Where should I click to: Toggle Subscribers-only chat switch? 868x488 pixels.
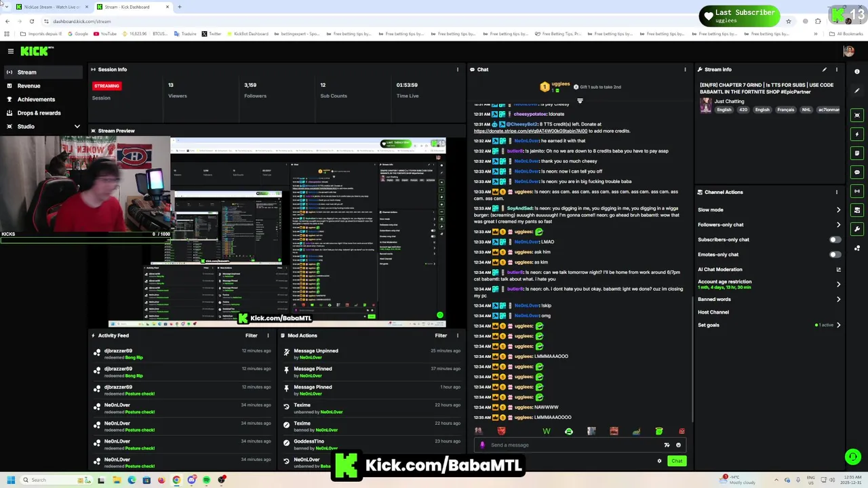[835, 239]
